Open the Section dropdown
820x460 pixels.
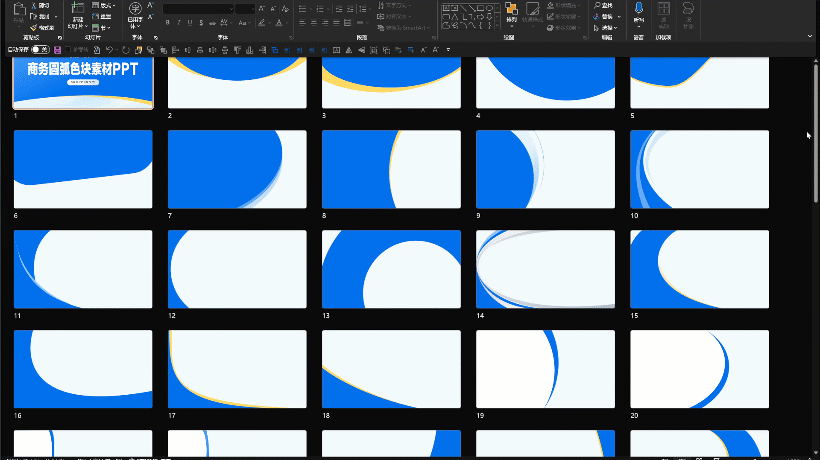(101, 28)
